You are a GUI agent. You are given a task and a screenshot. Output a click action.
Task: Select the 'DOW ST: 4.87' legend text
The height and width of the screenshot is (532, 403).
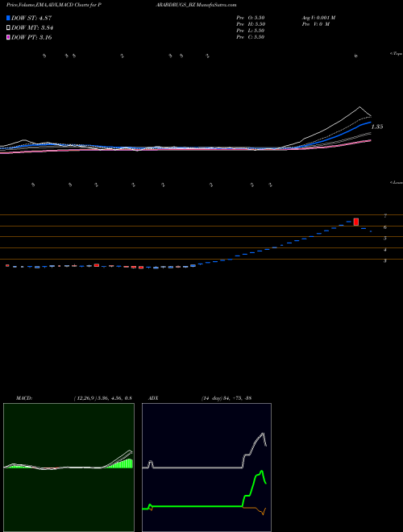click(x=31, y=18)
